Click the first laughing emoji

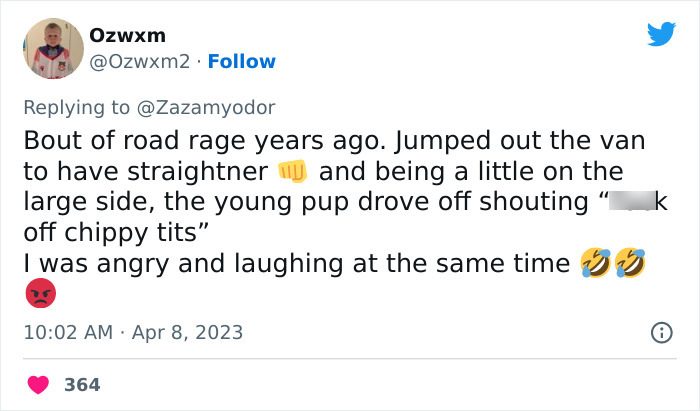pyautogui.click(x=597, y=263)
